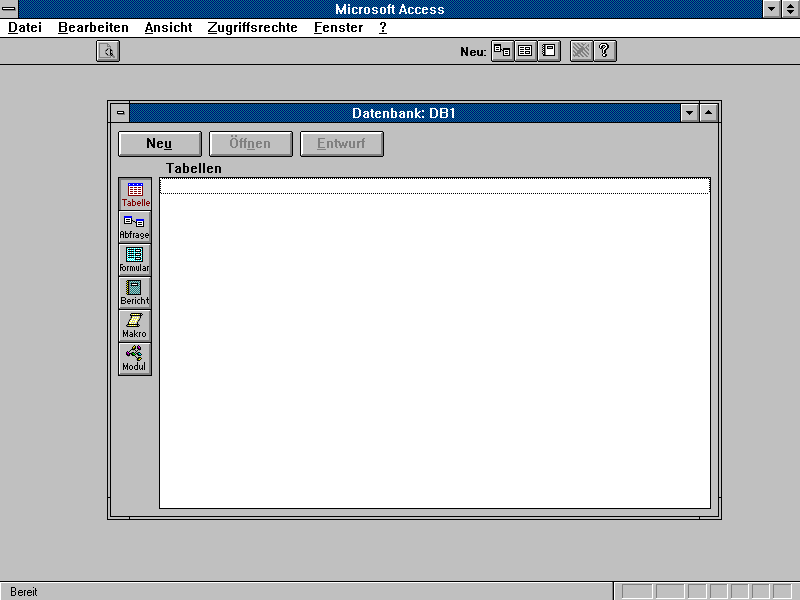Switch to the Abfrage object list
800x600 pixels.
(x=135, y=227)
